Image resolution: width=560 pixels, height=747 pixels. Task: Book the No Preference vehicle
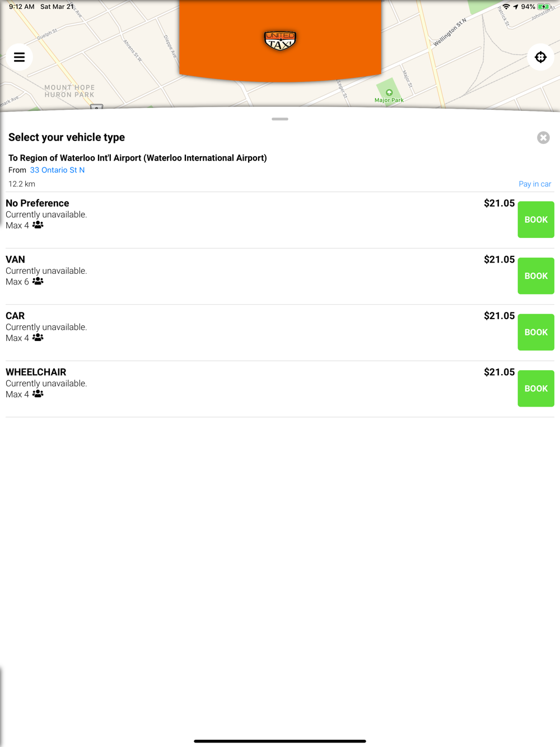tap(536, 220)
